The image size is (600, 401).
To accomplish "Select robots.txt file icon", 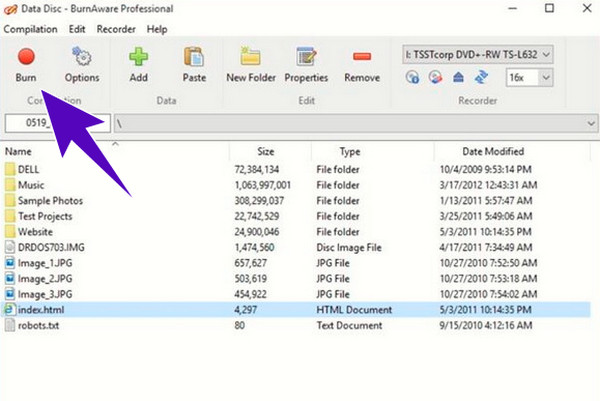I will point(10,325).
